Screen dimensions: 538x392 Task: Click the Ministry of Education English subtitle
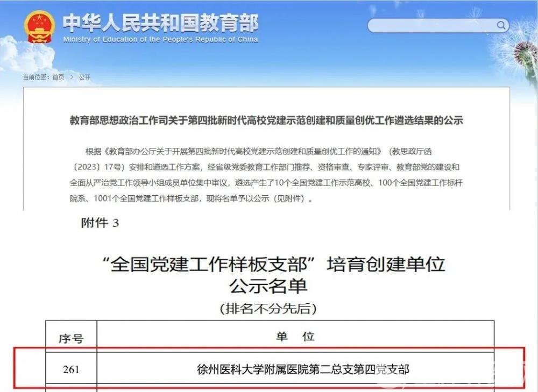(160, 39)
